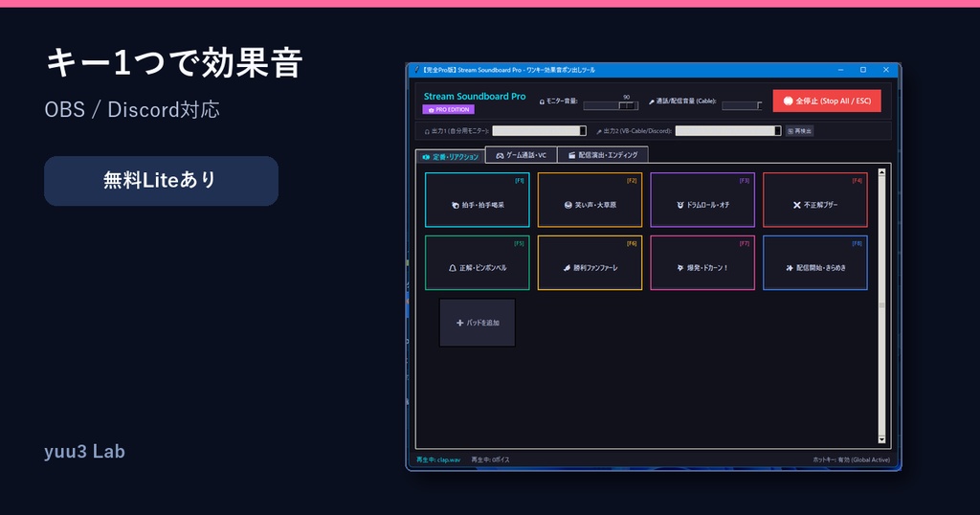Play the 配信開始・きらめき F8 pad
Screen dimensions: 980x515
(x=815, y=262)
